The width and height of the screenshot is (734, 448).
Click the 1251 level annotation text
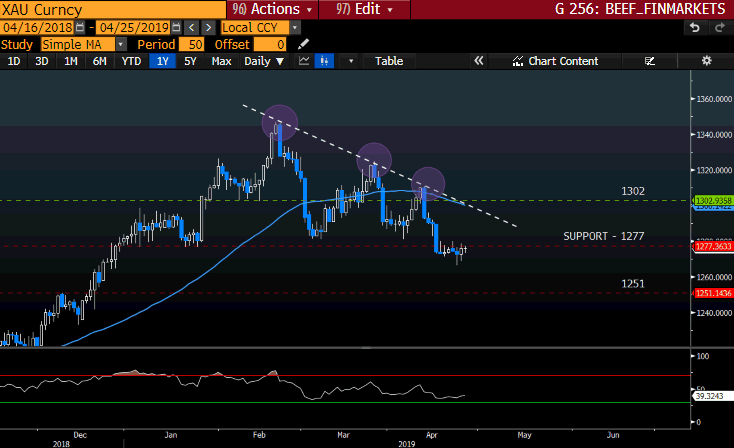(x=633, y=284)
